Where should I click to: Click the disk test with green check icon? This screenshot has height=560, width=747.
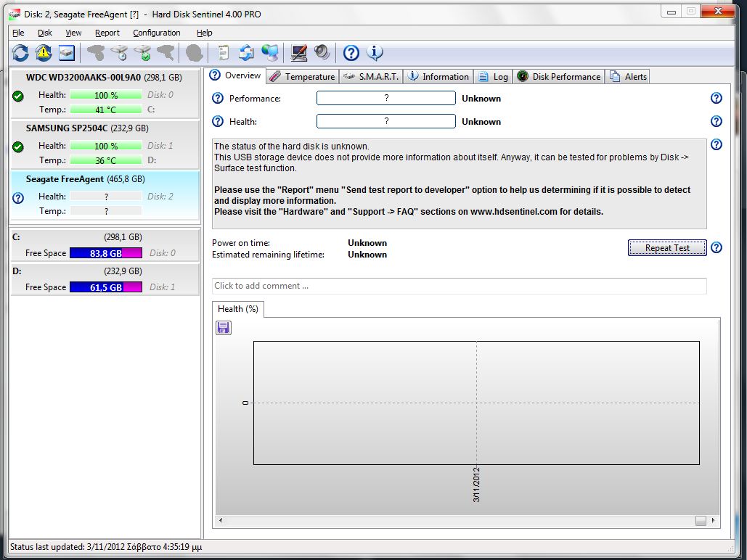(142, 53)
